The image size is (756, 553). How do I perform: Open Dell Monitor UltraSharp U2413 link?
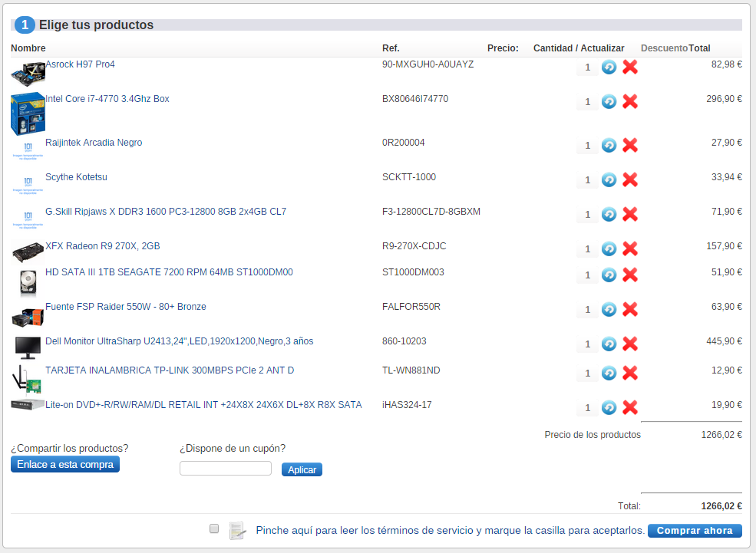[180, 341]
